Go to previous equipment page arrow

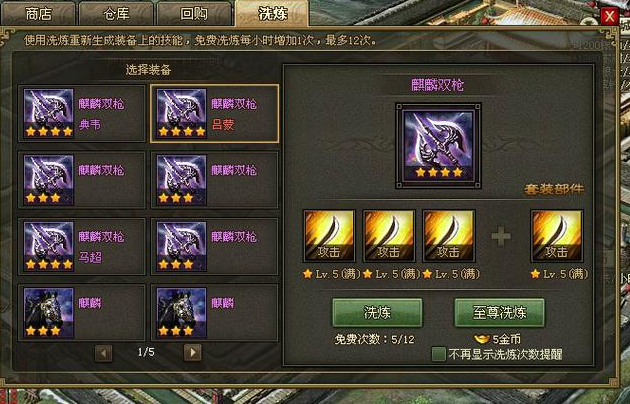pos(104,353)
